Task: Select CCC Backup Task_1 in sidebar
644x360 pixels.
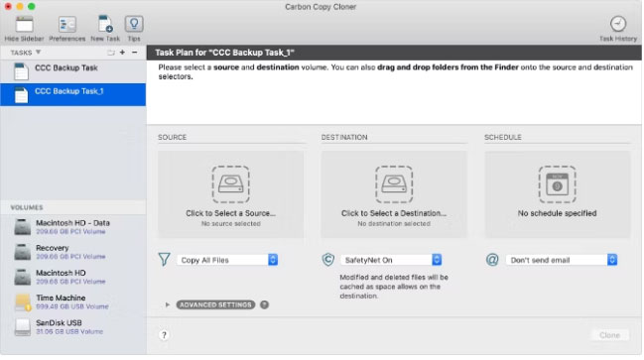Action: point(73,95)
